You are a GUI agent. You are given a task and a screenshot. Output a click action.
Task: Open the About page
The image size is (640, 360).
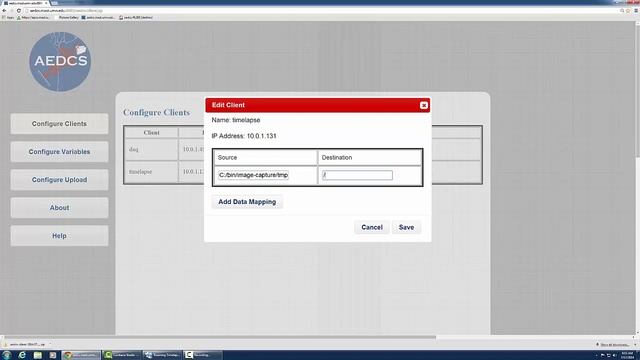[x=59, y=208]
